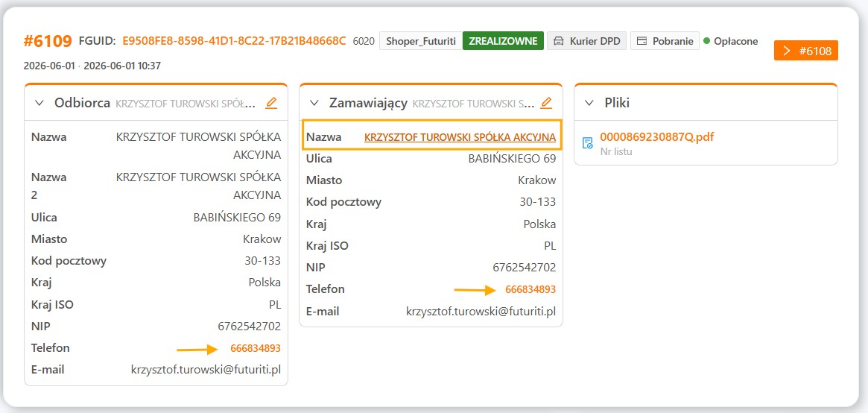Screen dimensions: 868x413
Task: Click the FGUID E9508FE8 identifier
Action: 234,41
